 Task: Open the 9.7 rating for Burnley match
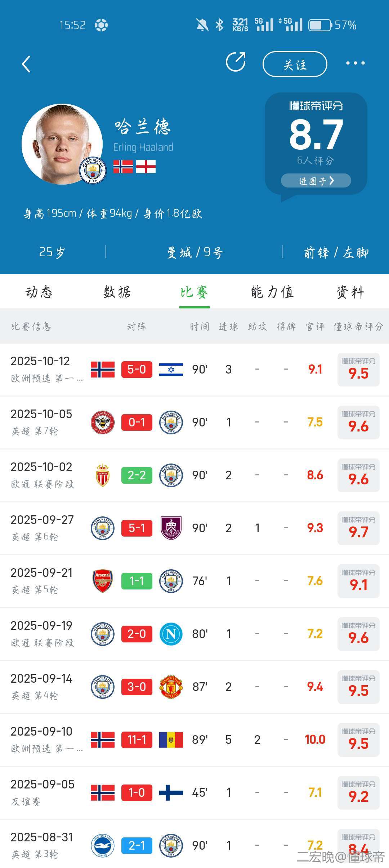click(x=358, y=528)
